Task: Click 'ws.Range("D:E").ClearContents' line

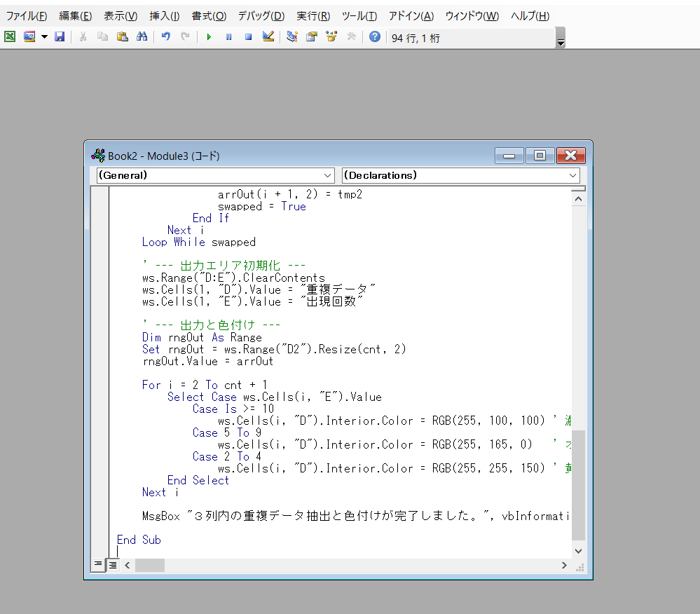Action: pyautogui.click(x=233, y=278)
